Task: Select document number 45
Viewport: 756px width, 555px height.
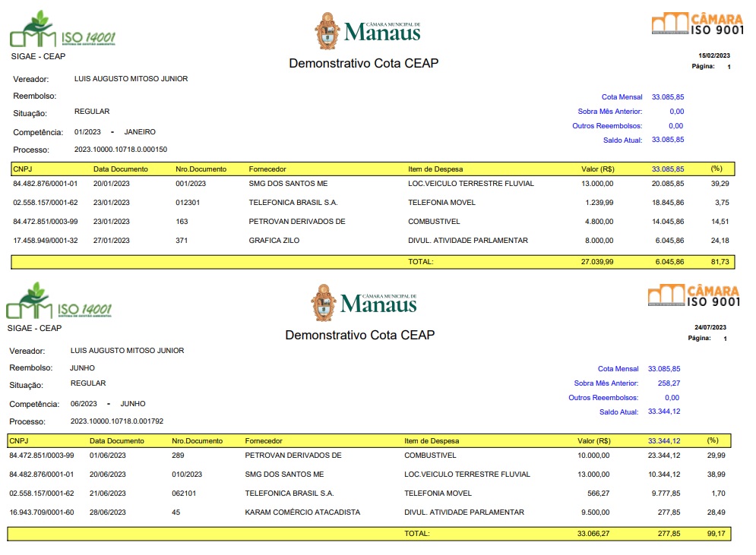Action: [176, 512]
